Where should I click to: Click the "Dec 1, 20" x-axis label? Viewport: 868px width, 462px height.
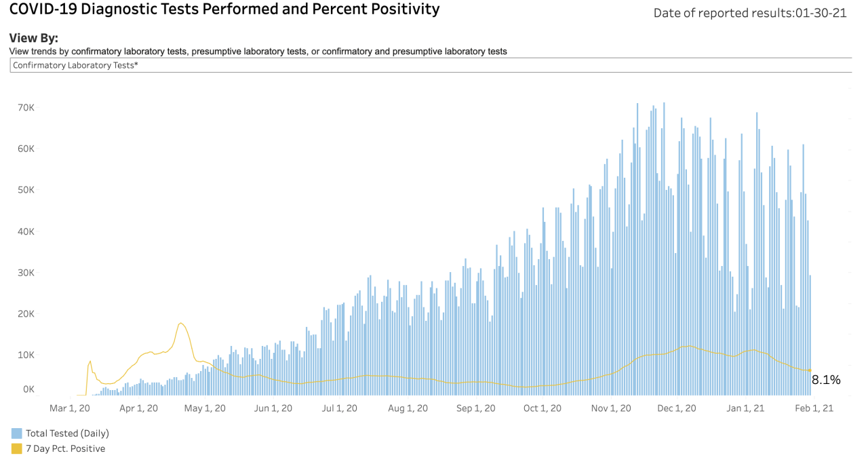click(675, 408)
